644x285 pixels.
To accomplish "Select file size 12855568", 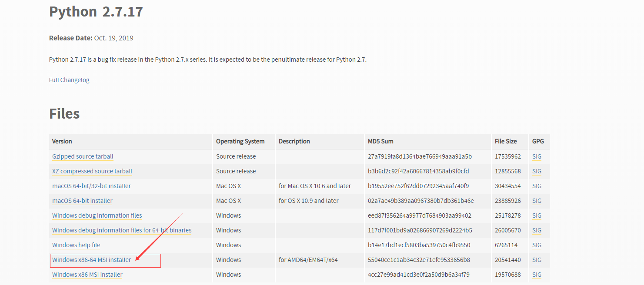I will click(508, 171).
